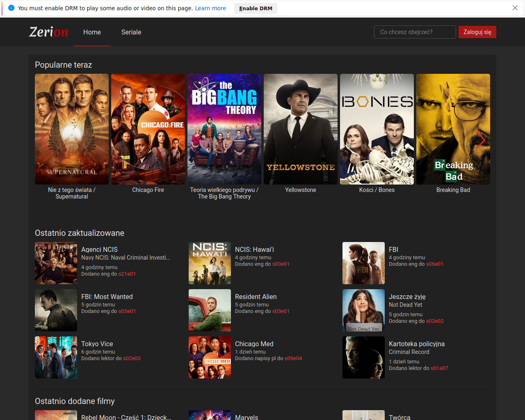
Task: Open Agenci NCIS thumbnail
Action: [56, 263]
